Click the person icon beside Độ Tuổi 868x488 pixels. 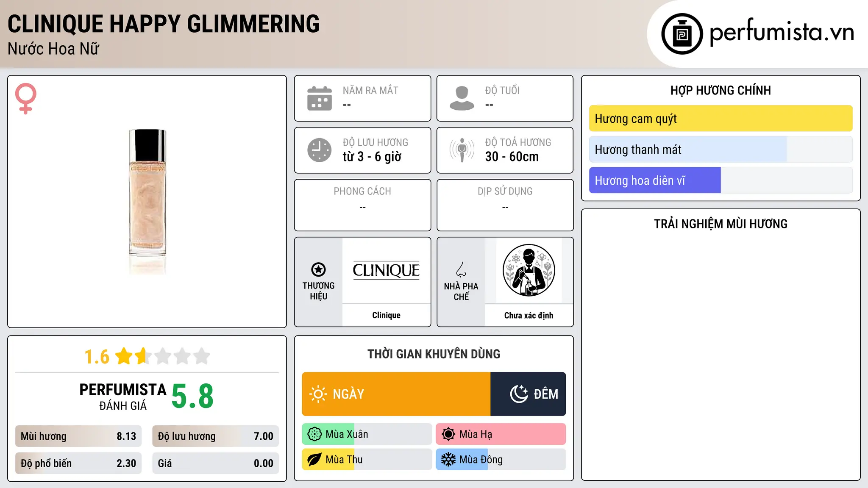point(462,98)
